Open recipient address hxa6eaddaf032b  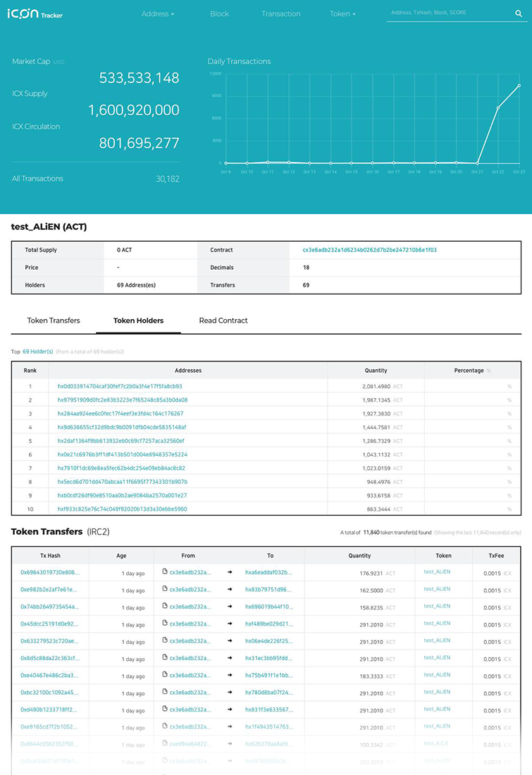coord(268,572)
